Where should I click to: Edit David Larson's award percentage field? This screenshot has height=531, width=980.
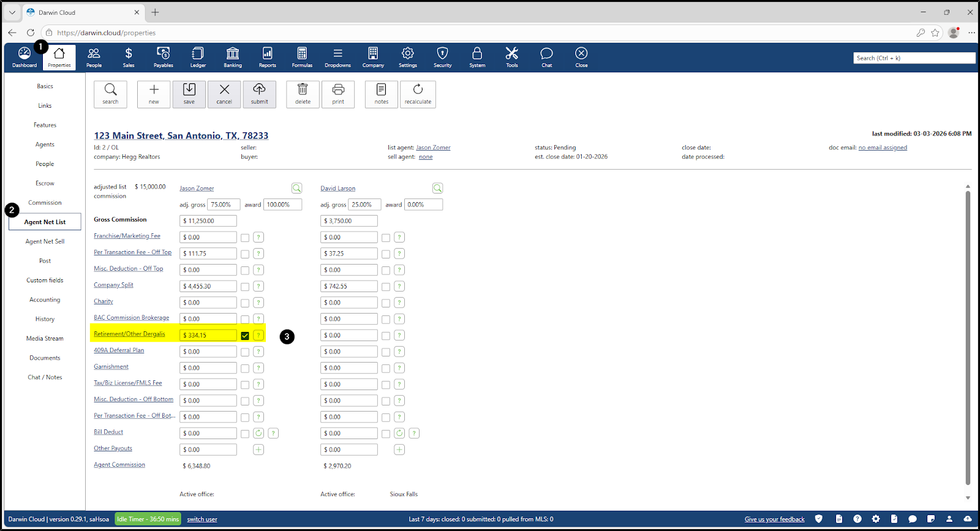tap(424, 205)
